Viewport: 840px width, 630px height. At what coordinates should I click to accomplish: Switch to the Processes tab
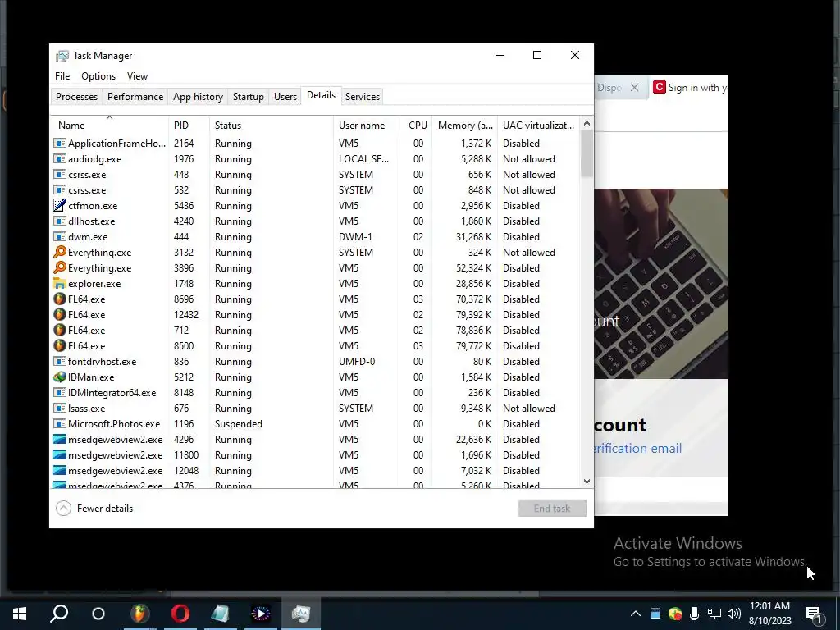pyautogui.click(x=76, y=97)
